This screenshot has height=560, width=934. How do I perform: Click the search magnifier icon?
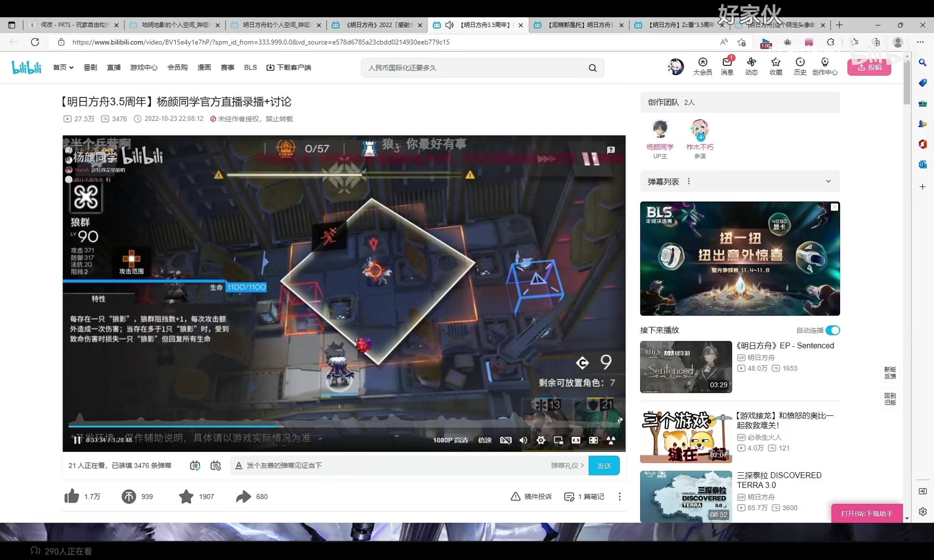[x=593, y=68]
